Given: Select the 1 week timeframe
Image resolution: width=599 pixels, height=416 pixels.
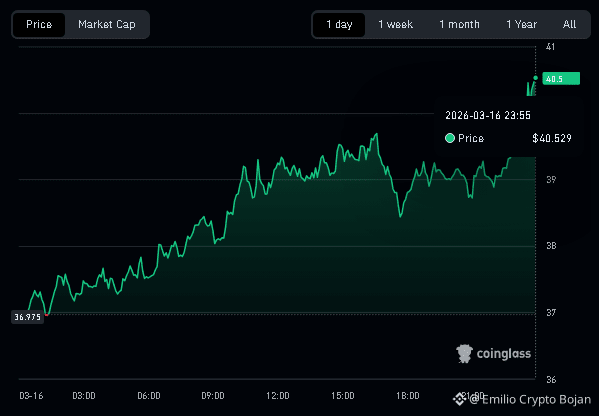Looking at the screenshot, I should [x=395, y=24].
